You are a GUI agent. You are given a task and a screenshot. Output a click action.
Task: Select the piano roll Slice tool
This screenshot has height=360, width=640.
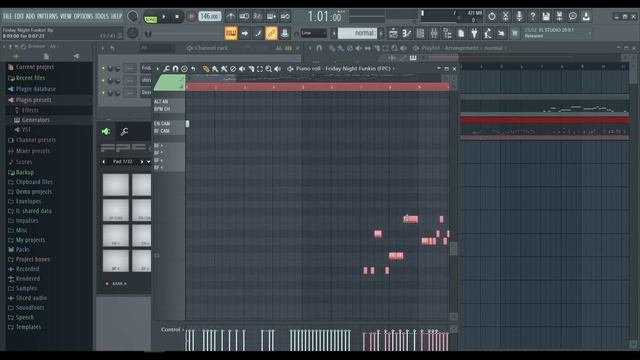tap(251, 69)
